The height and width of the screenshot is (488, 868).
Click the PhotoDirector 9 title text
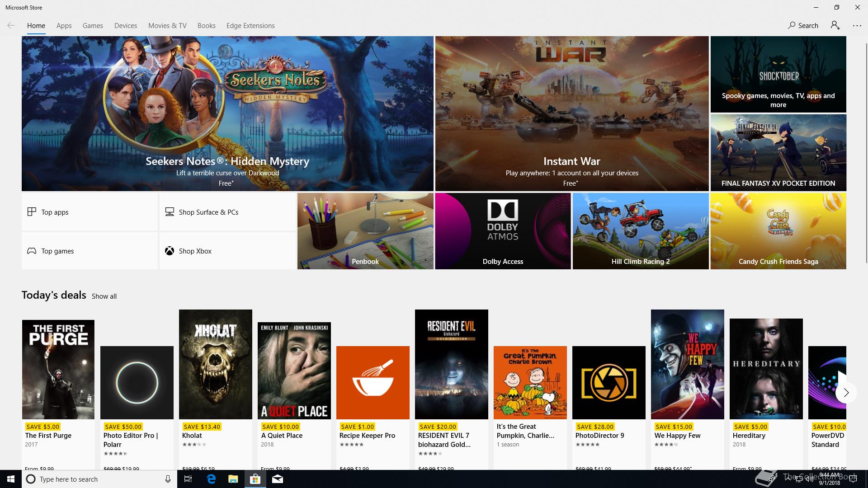click(x=599, y=436)
